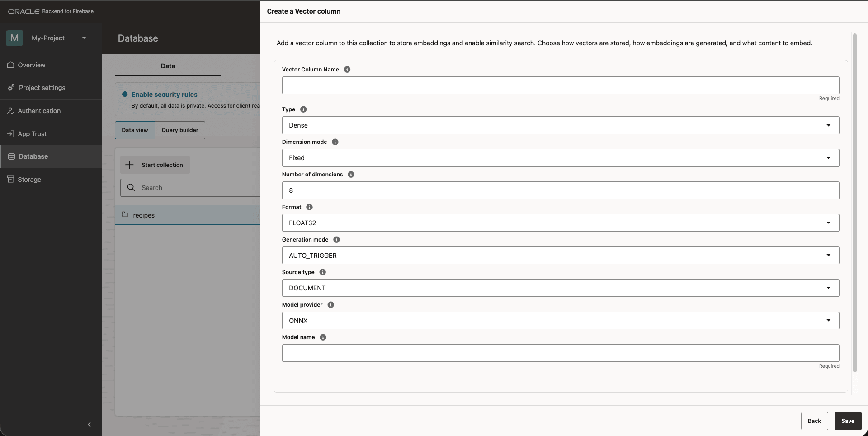Focus the Vector Column Name input
Screen dimensions: 868x436
click(561, 85)
